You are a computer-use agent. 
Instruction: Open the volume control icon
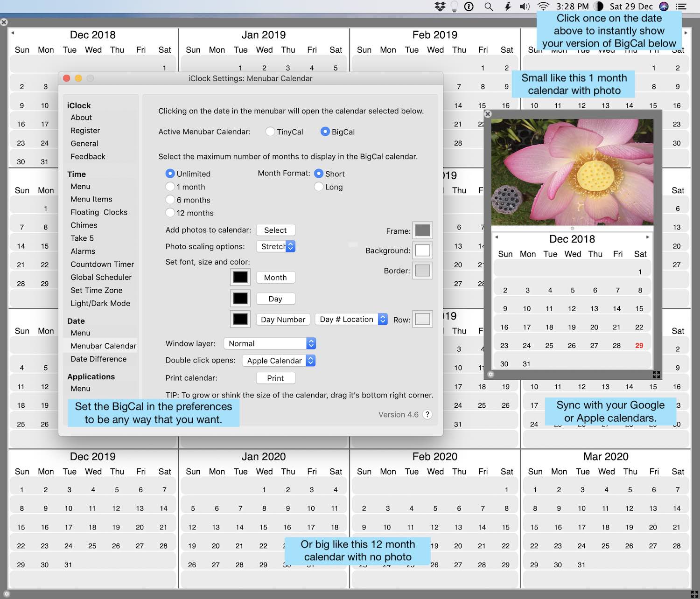coord(525,7)
